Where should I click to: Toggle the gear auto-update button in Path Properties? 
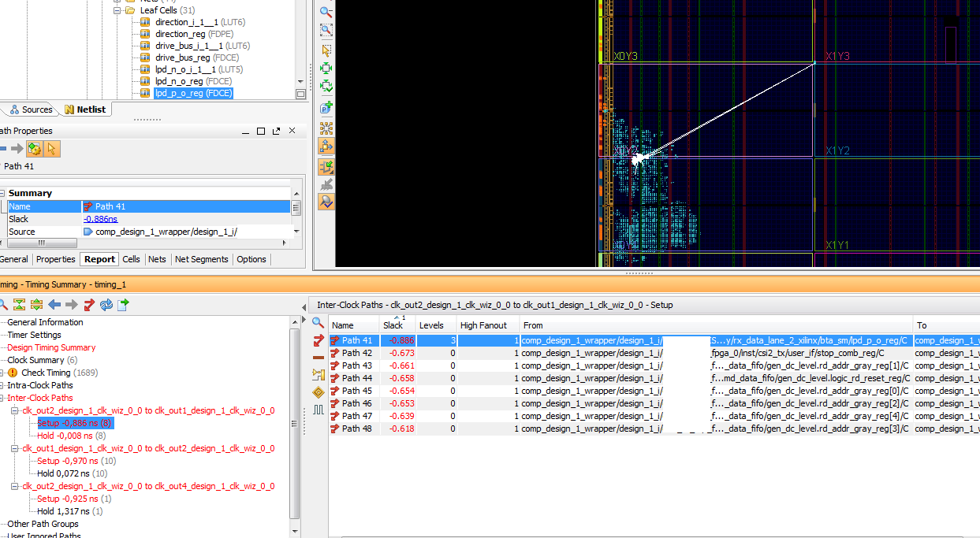tap(34, 149)
